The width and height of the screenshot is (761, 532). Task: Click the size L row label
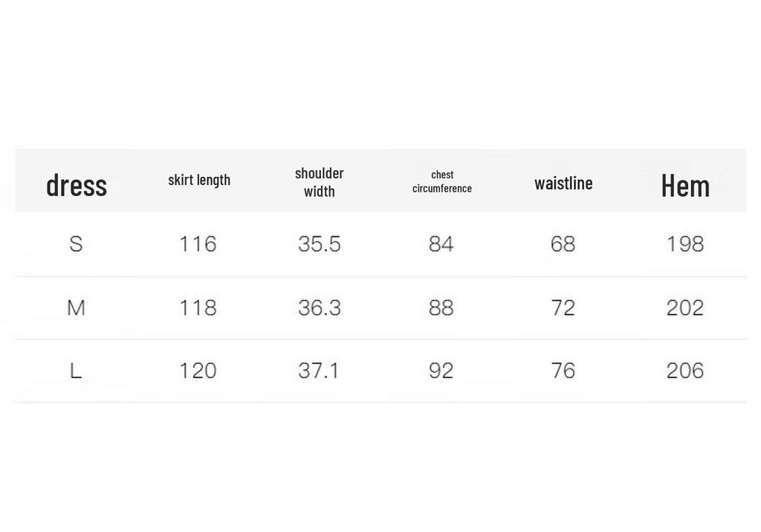(x=76, y=370)
